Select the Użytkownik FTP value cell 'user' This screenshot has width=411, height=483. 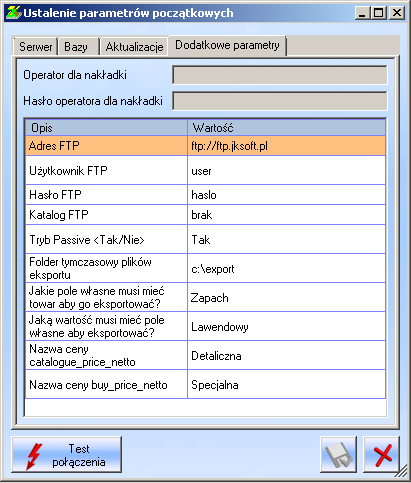coord(286,170)
